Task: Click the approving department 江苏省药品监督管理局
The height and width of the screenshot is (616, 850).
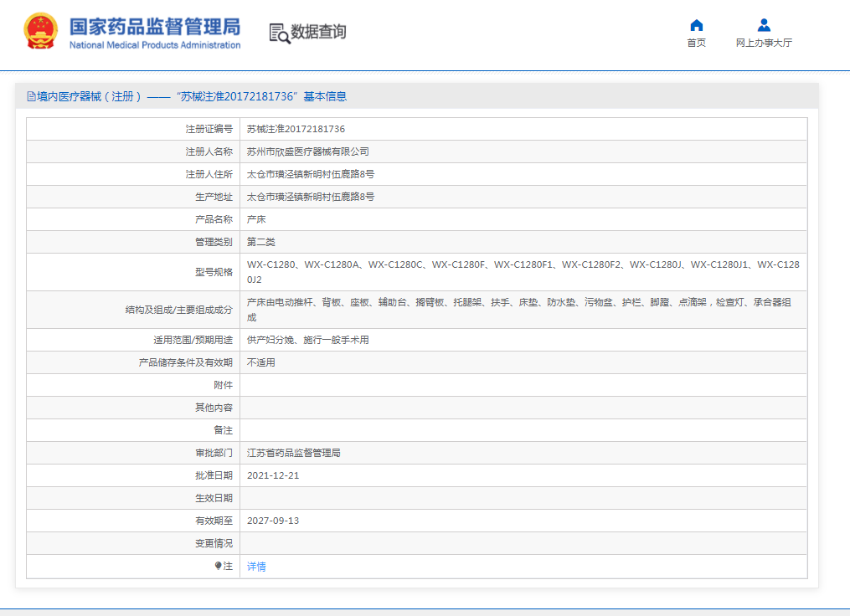Action: point(293,453)
